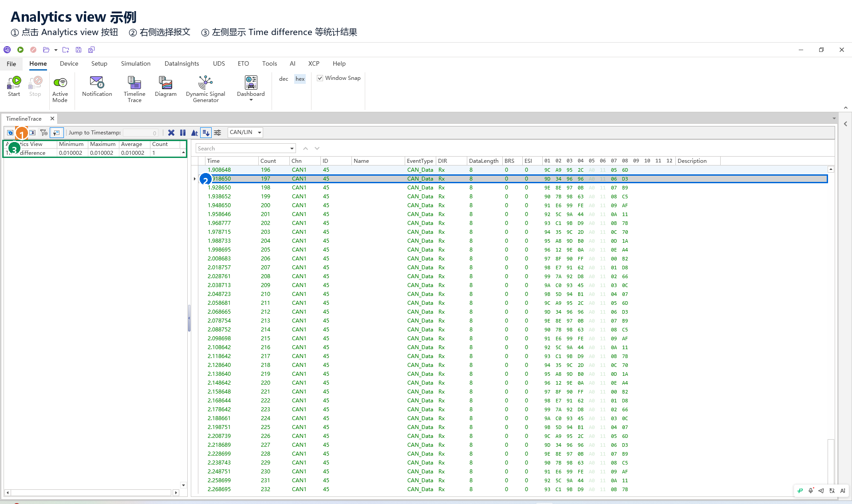Screen dimensions: 852x504
Task: Click the filter icon in trace toolbar
Action: tap(43, 133)
